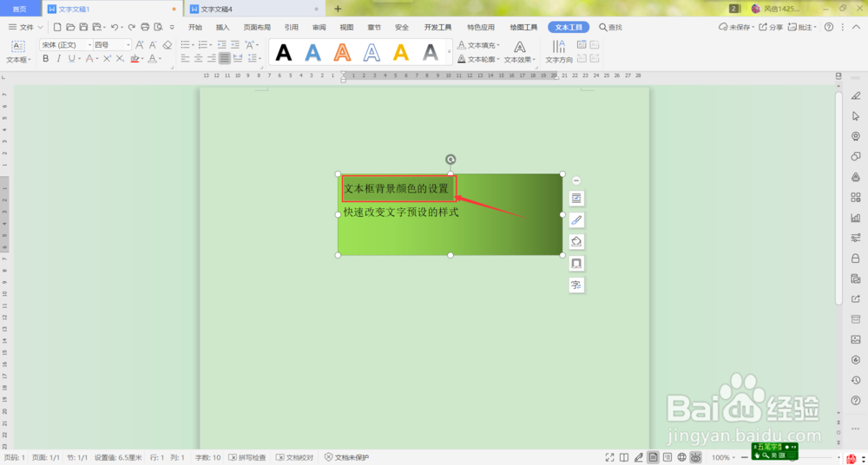Click the text line 快速改变文字预设的样式
The width and height of the screenshot is (868, 465).
click(x=401, y=213)
